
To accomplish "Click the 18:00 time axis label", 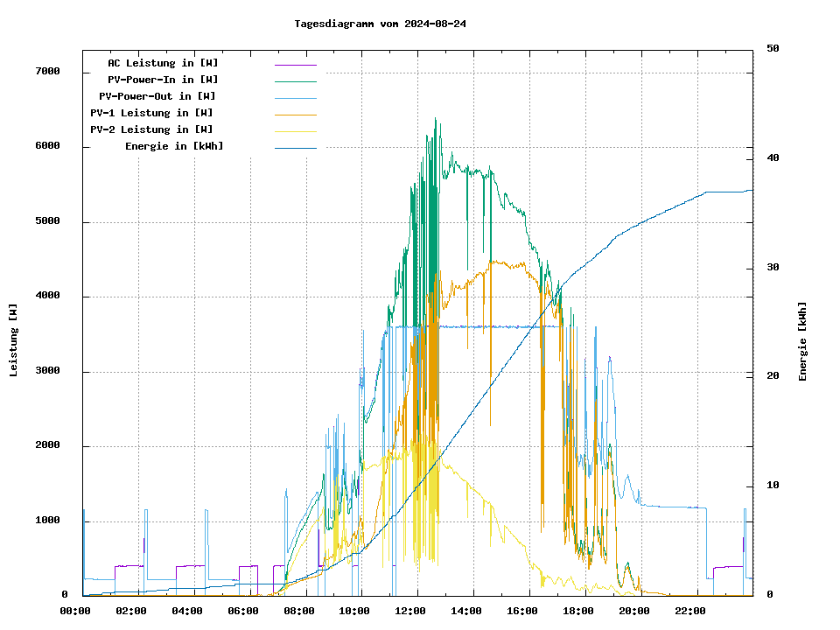I will (x=578, y=611).
